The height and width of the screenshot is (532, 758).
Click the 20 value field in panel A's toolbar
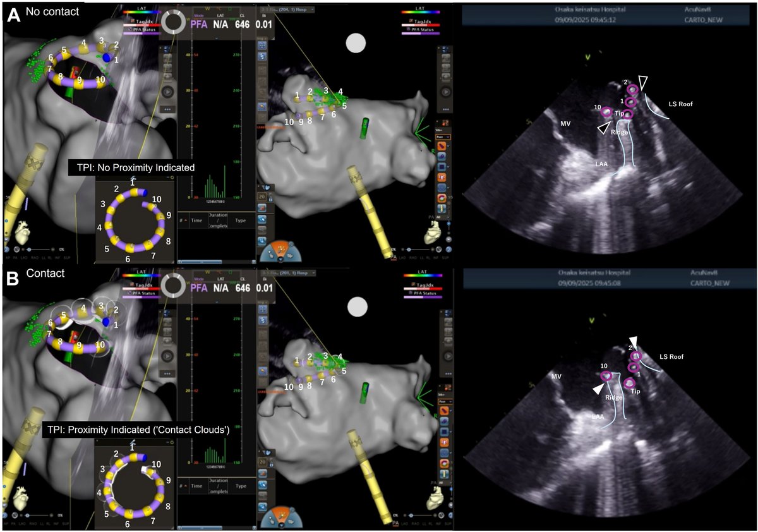pos(262,196)
